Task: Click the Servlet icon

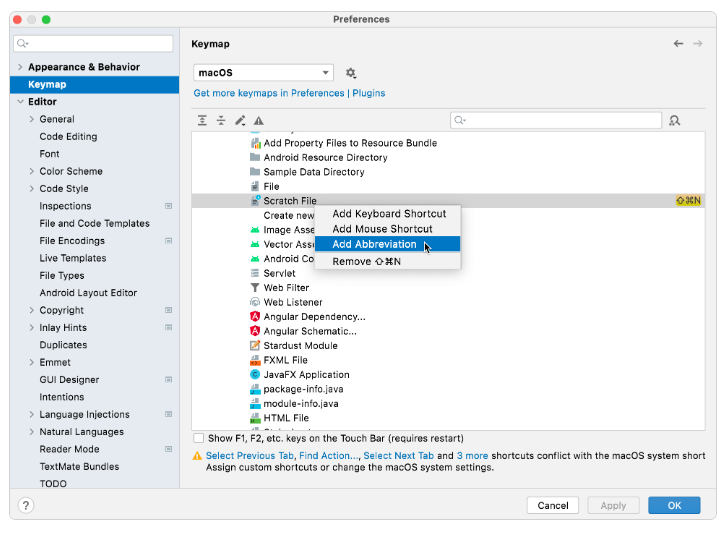Action: click(255, 273)
